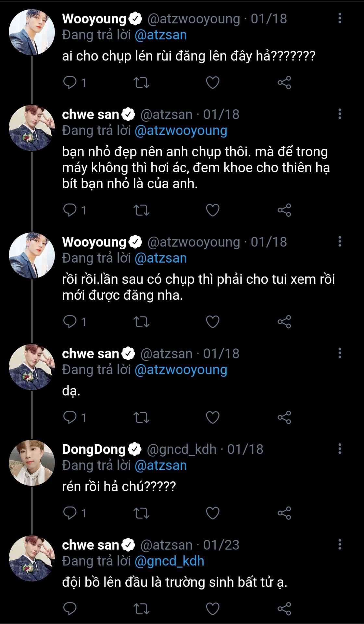Retweet Wooyoung's 'ai cho chụp lén' tweet
The width and height of the screenshot is (364, 624).
click(x=142, y=83)
